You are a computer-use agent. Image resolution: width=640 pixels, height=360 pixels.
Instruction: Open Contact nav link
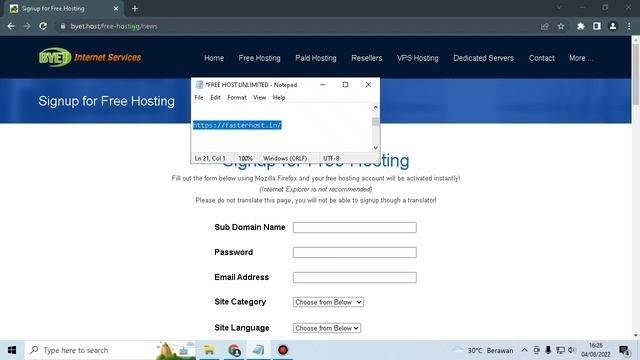pyautogui.click(x=542, y=58)
